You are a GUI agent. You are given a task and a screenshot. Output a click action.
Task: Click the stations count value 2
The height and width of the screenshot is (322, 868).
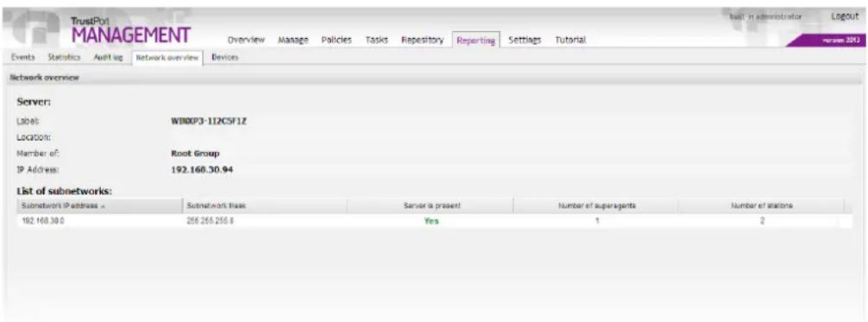click(762, 221)
